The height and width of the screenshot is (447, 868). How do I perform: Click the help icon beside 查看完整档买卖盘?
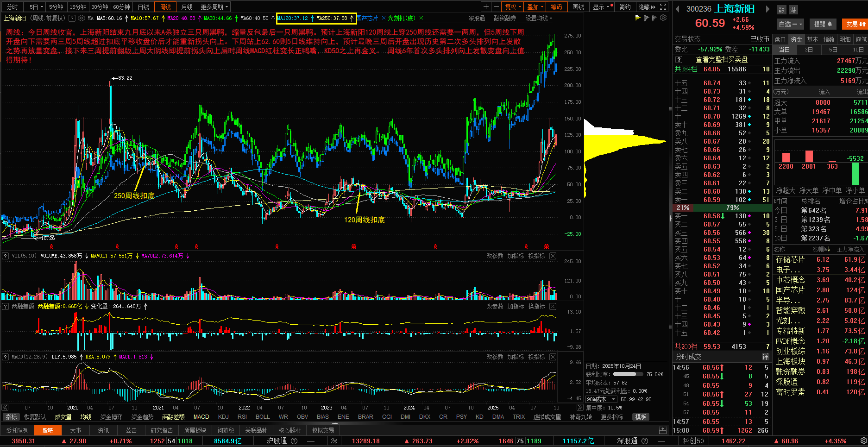679,60
